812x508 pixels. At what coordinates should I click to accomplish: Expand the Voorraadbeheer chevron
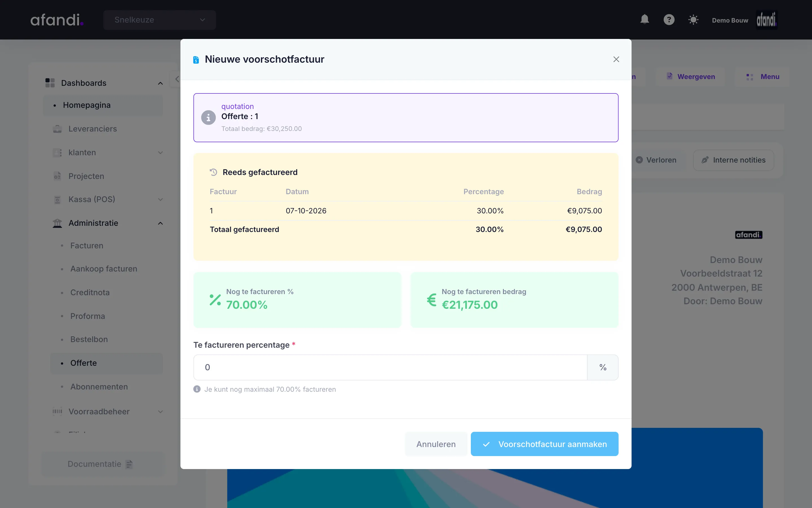click(x=160, y=411)
